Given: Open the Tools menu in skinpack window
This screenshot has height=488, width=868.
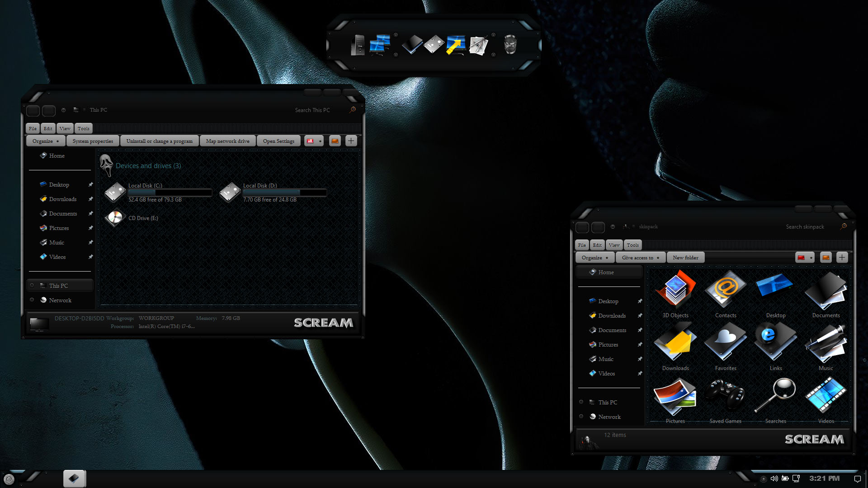Looking at the screenshot, I should [x=632, y=245].
